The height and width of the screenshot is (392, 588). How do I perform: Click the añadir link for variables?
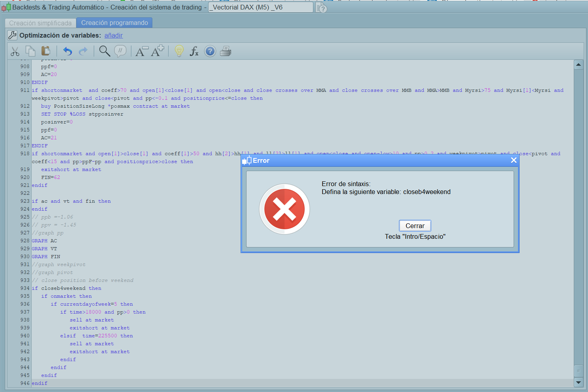coord(114,35)
